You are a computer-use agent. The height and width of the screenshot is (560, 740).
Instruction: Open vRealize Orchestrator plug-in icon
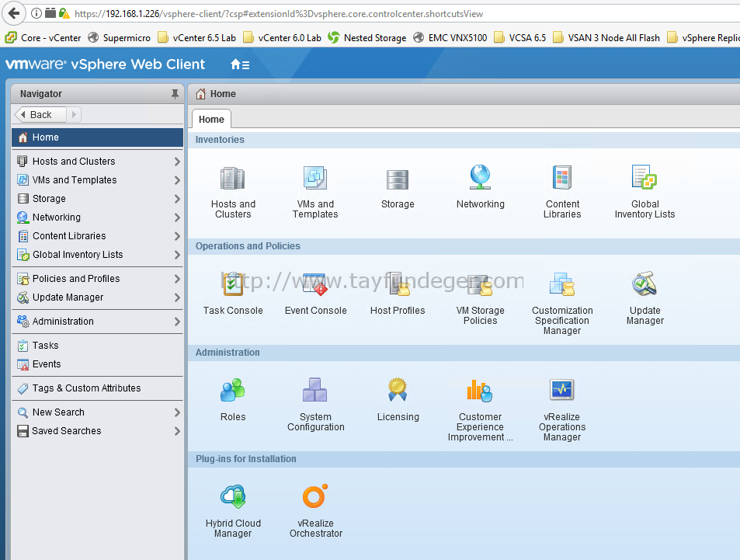tap(314, 496)
